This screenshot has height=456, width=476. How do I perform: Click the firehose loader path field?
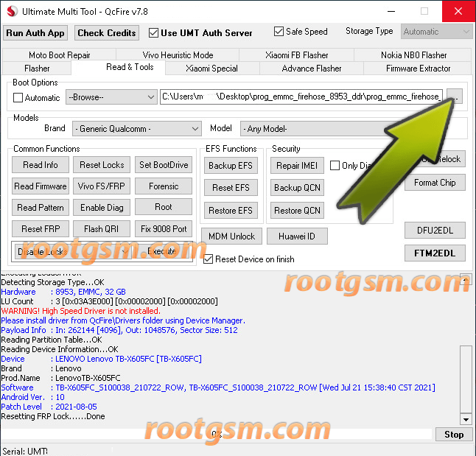301,97
